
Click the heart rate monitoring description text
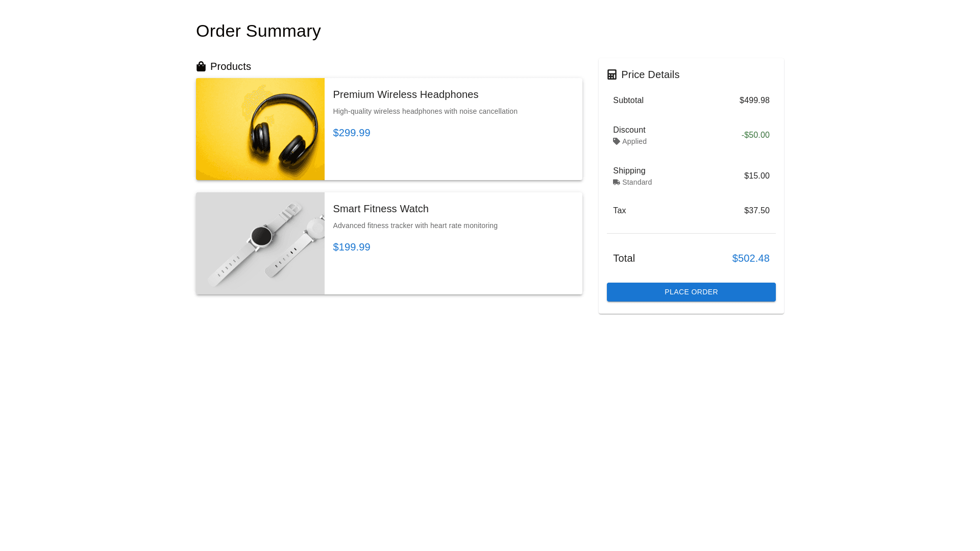[x=415, y=226]
